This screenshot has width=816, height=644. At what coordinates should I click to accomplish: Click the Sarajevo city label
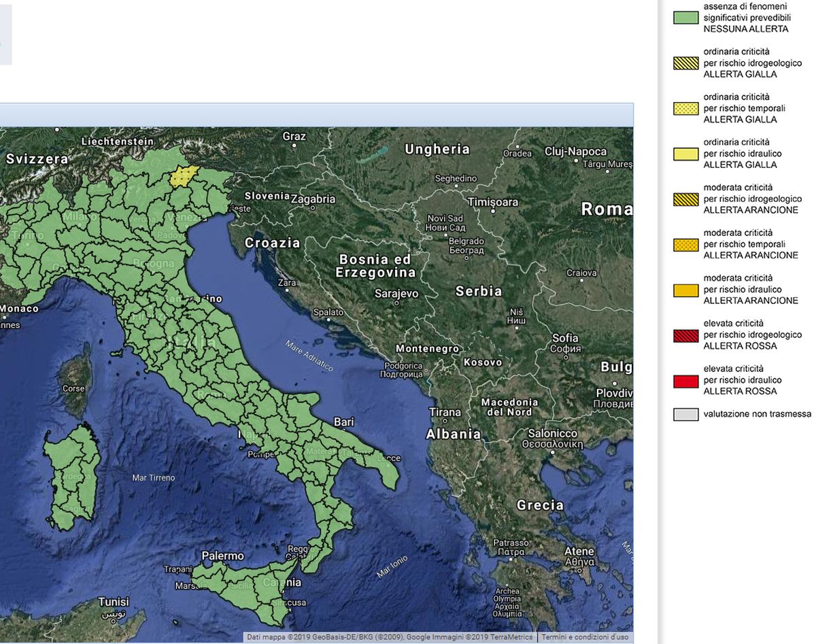coord(396,294)
